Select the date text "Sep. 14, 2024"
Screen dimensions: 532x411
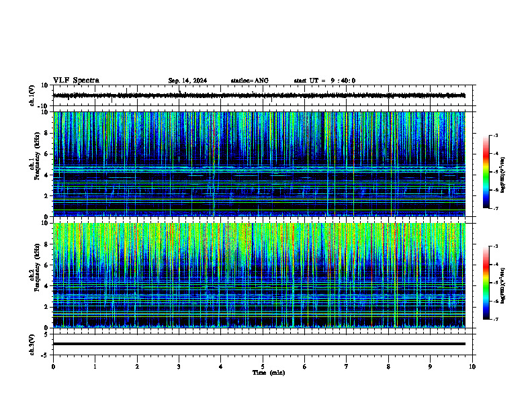tap(187, 81)
